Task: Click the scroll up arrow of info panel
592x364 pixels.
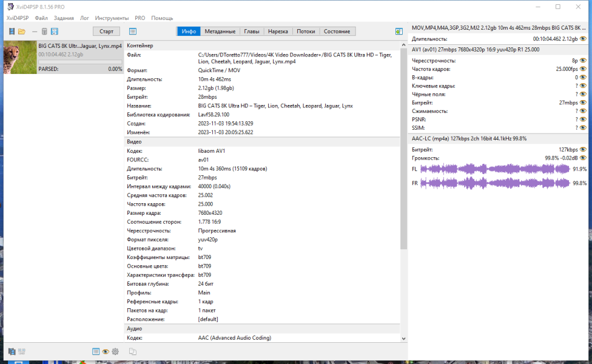Action: (x=403, y=45)
